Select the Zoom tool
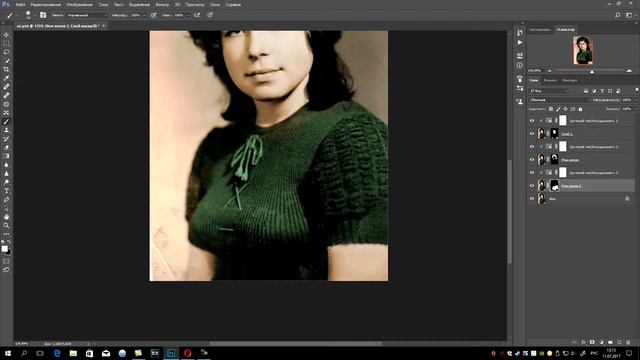Image resolution: width=640 pixels, height=360 pixels. coord(6,225)
